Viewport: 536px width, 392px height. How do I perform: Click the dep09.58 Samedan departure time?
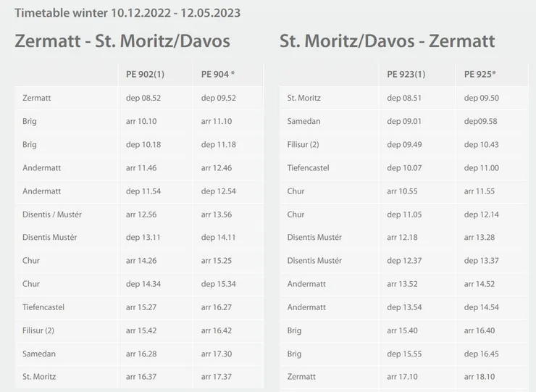click(480, 121)
